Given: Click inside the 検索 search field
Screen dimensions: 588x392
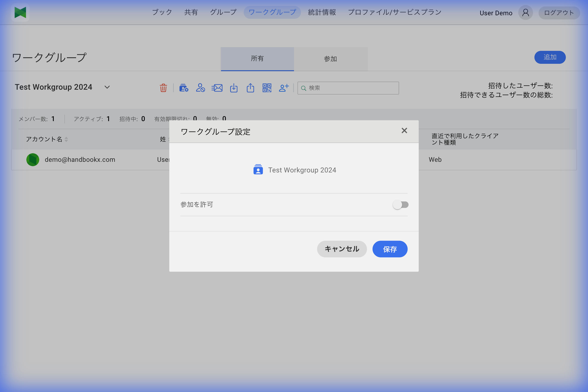Looking at the screenshot, I should pos(348,88).
